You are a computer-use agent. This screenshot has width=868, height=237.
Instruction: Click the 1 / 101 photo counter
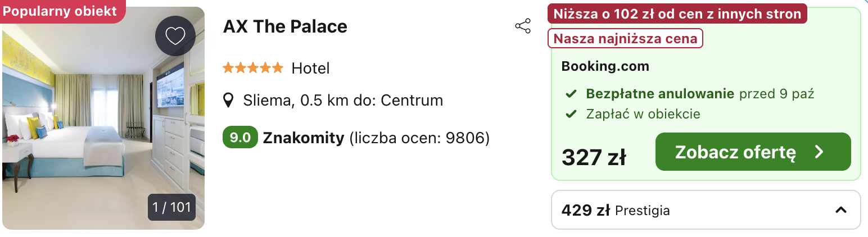172,207
